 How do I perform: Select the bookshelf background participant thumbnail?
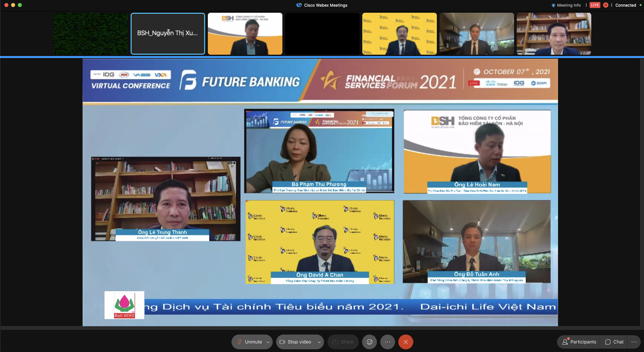[554, 34]
